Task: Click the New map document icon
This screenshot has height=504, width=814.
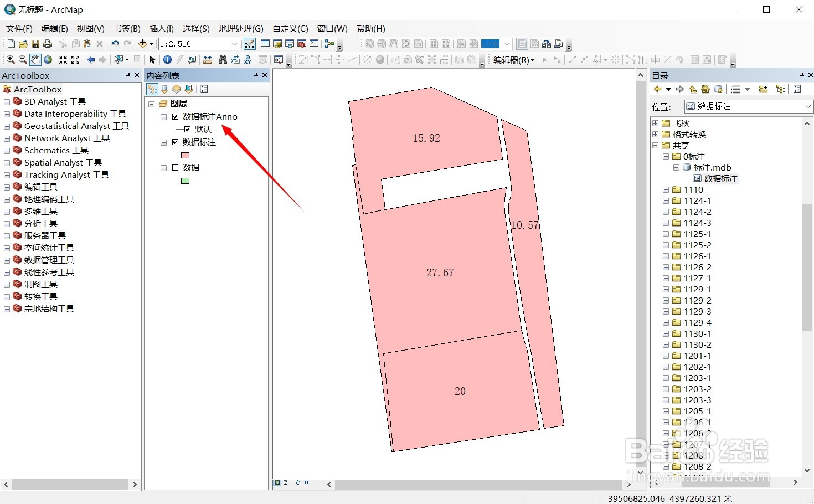Action: (11, 44)
